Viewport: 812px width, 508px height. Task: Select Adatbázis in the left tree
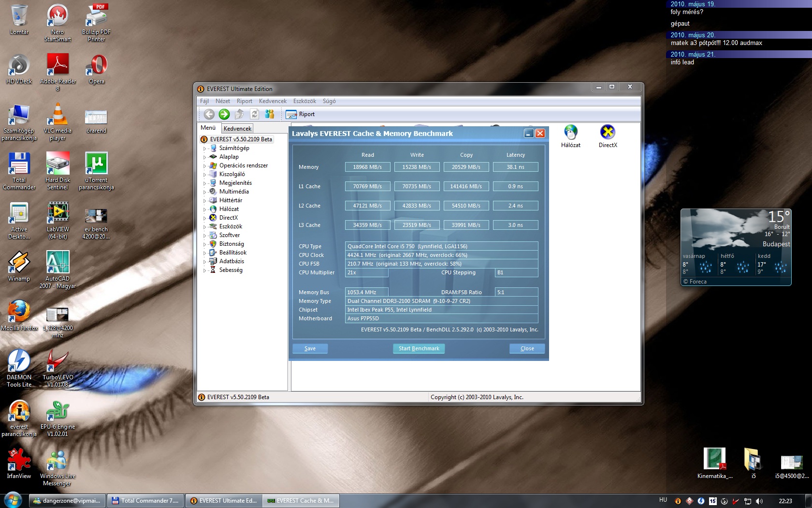232,261
